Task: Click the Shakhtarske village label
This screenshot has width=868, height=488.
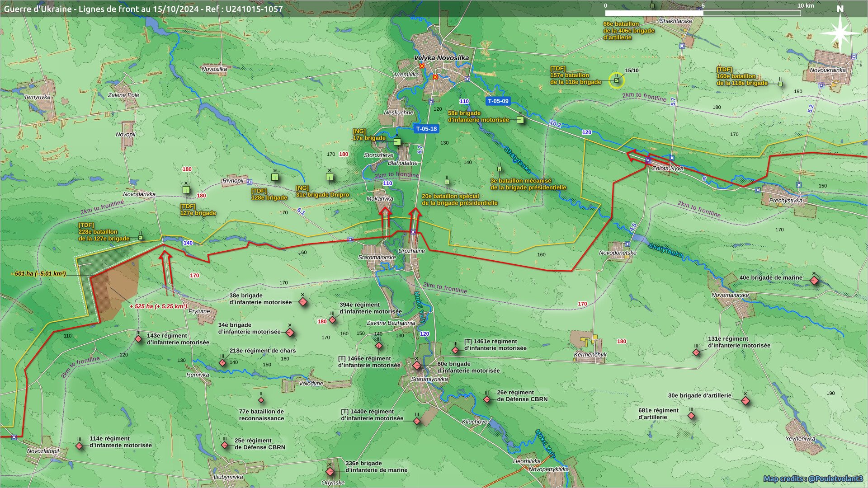Action: (x=676, y=21)
